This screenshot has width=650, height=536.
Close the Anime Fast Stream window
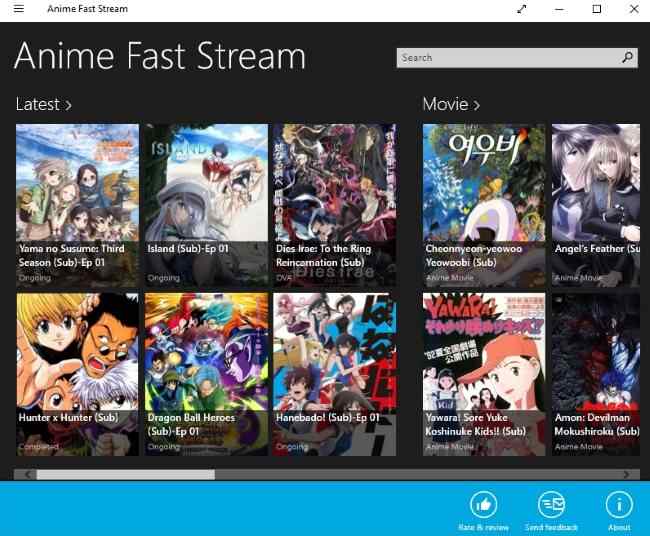coord(634,9)
